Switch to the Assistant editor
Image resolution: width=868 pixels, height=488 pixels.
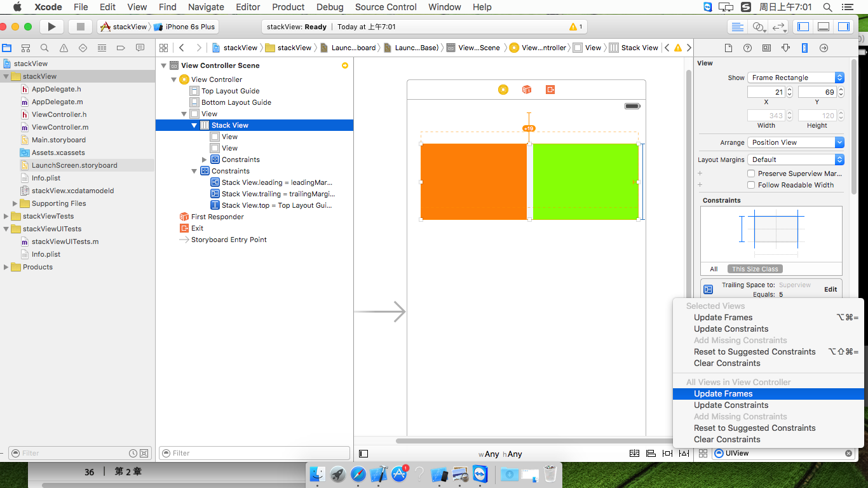[x=757, y=27]
